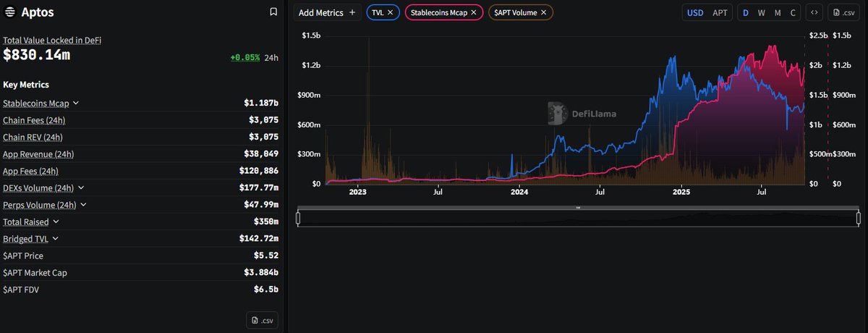Image resolution: width=868 pixels, height=333 pixels.
Task: Click the 2024 x-axis label
Action: point(519,192)
